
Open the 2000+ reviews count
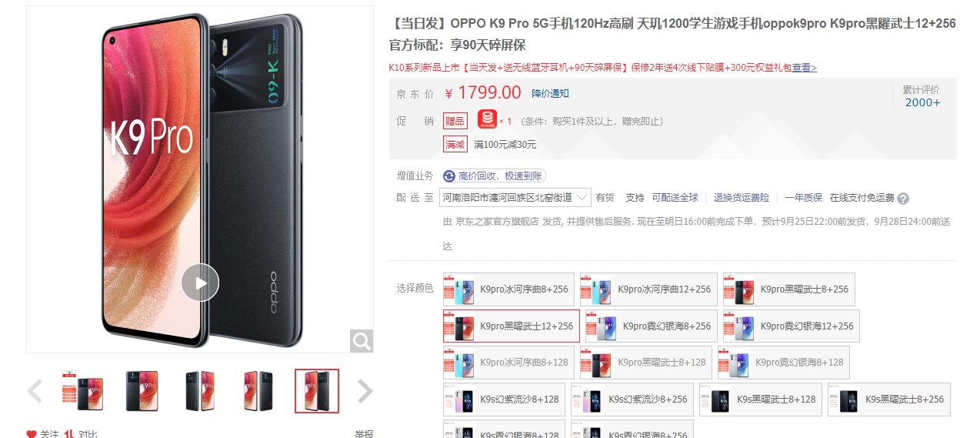tap(922, 102)
